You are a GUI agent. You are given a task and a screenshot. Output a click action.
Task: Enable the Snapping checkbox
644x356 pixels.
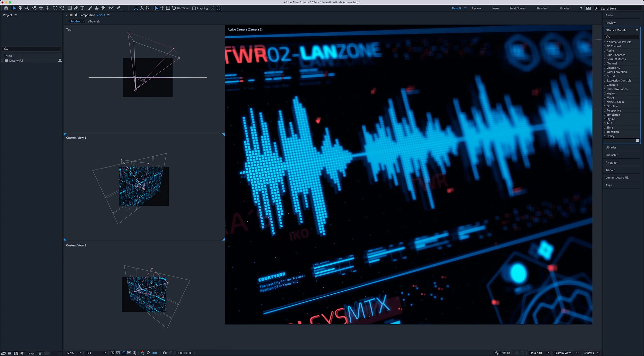click(x=194, y=8)
